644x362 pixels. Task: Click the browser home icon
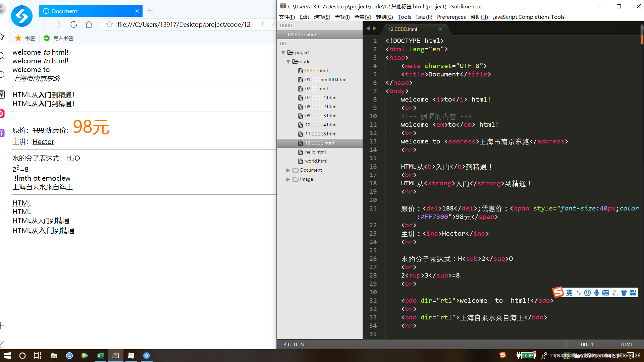[89, 24]
